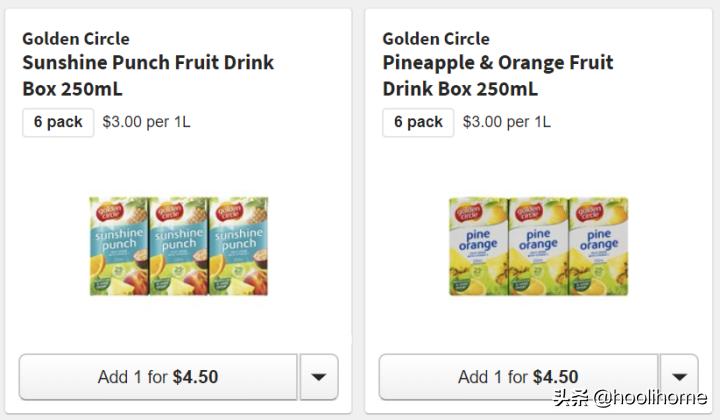Viewport: 720px width, 420px height.
Task: Select the 6 pack badge under Sunshine Punch
Action: click(58, 122)
